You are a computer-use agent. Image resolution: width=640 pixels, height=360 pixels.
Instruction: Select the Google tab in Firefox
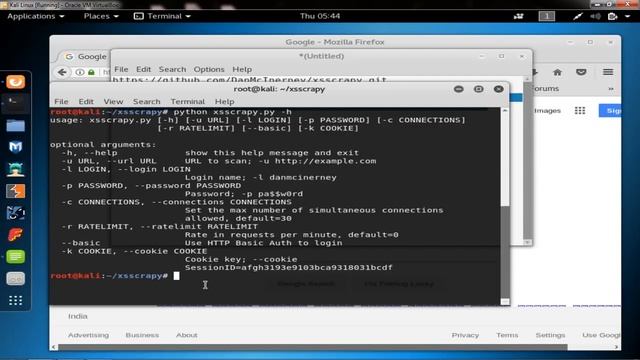point(86,56)
